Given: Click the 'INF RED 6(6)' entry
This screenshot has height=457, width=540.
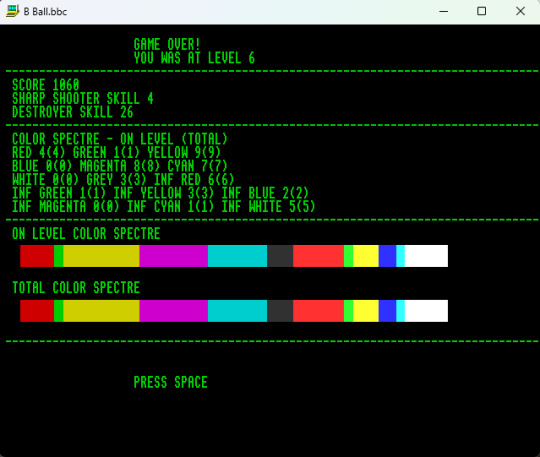Looking at the screenshot, I should [194, 179].
